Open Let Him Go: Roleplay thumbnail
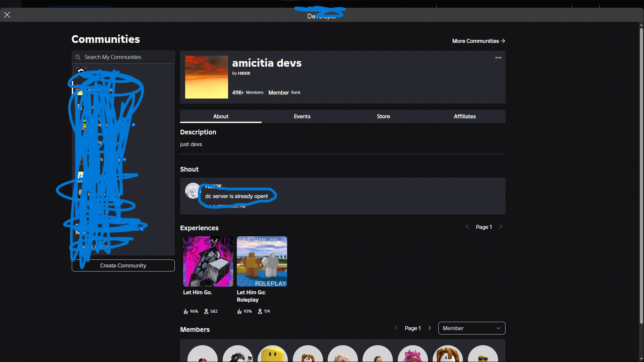Screen dimensions: 644x362 point(262,261)
